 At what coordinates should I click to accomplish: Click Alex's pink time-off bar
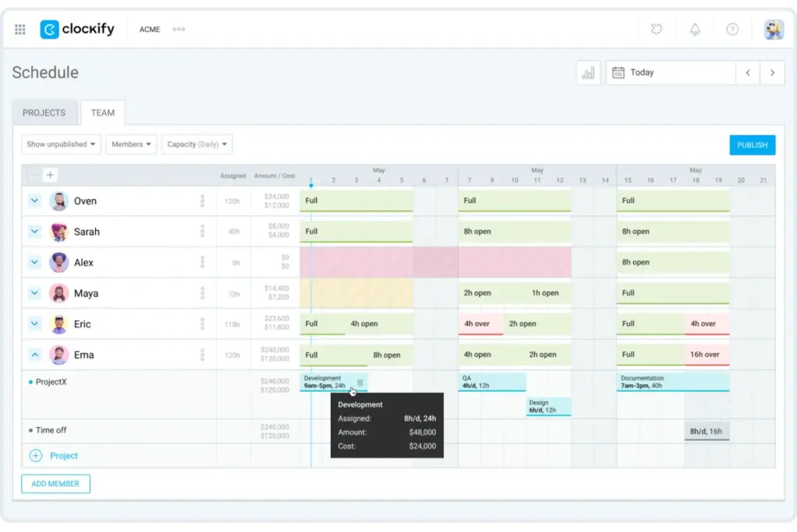[x=435, y=263]
